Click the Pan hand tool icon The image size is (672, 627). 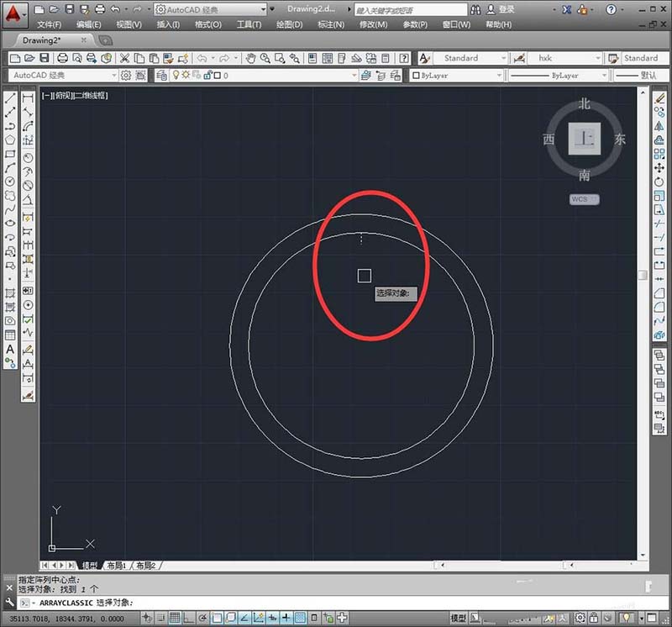249,58
